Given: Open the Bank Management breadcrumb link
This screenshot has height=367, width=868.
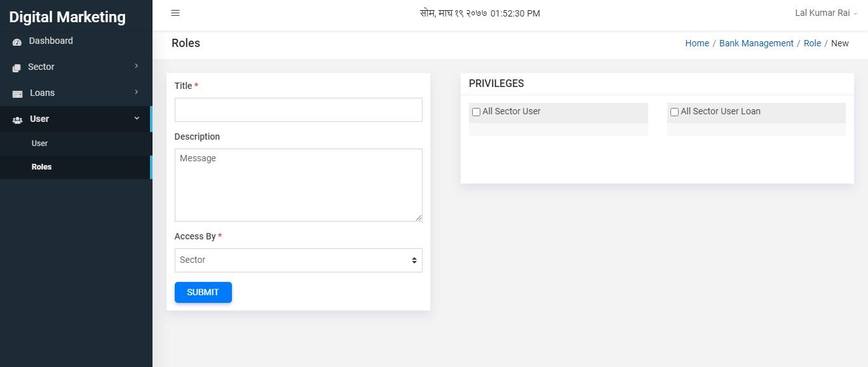Looking at the screenshot, I should (756, 43).
